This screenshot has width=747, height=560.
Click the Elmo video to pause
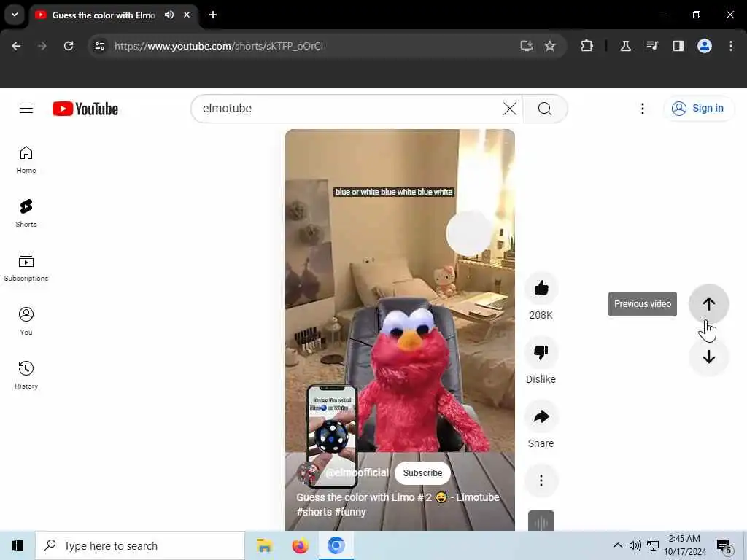[400, 329]
